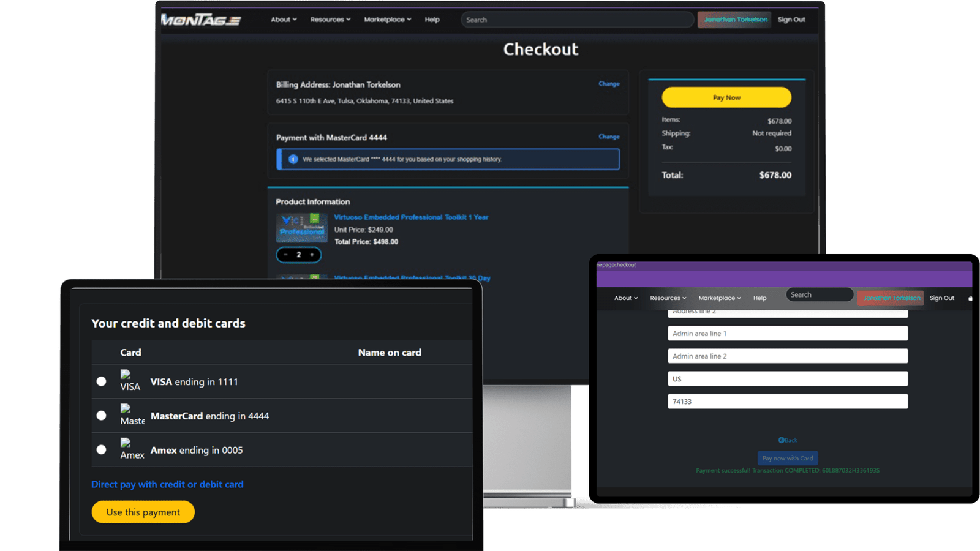Pick the Amex ending in 0005 radio button
The width and height of the screenshot is (980, 551).
102,450
